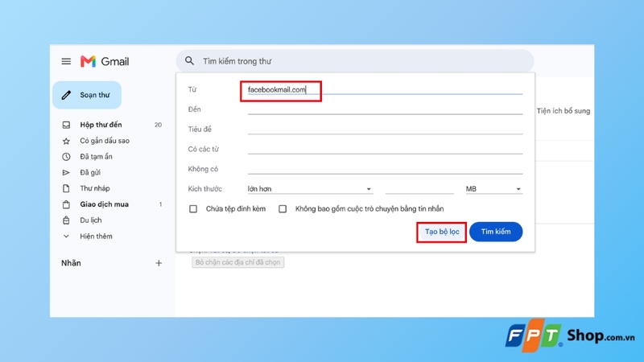This screenshot has height=362, width=644.
Task: Open the main hamburger menu
Action: (66, 62)
